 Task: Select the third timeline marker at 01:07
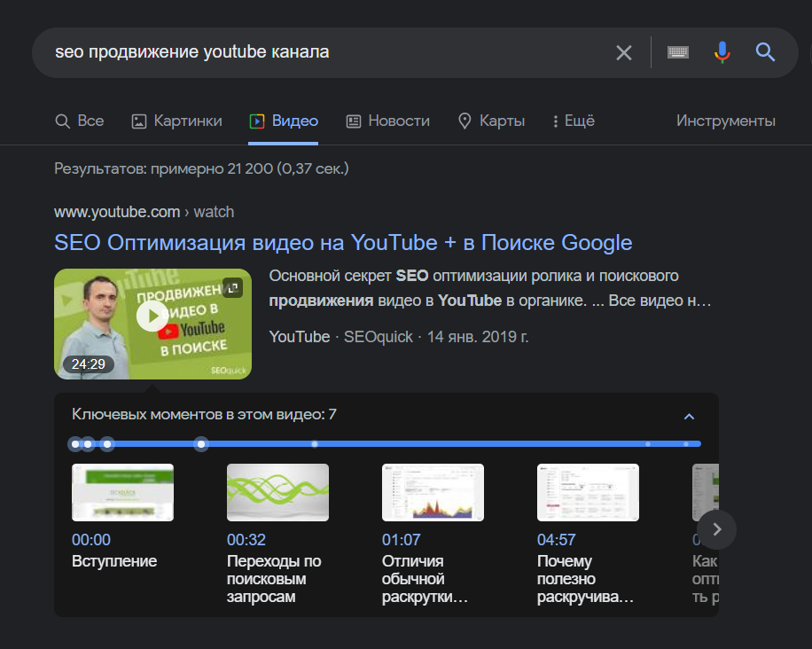coord(107,444)
